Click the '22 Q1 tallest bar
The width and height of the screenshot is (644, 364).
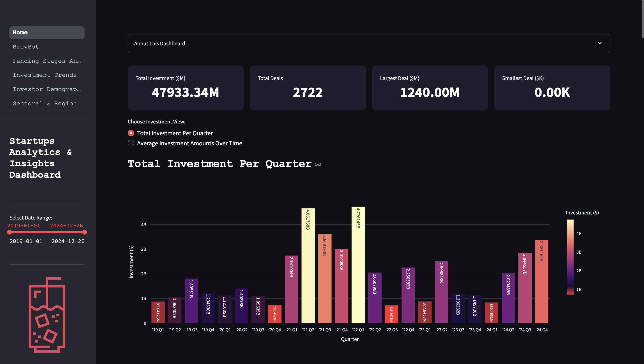coord(358,265)
